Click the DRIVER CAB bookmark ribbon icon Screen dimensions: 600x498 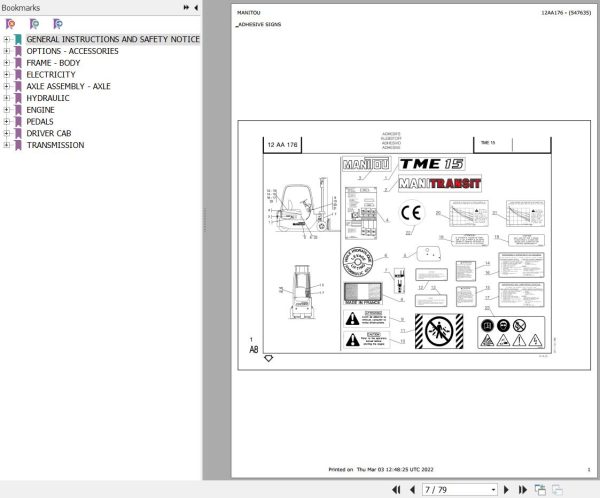18,133
